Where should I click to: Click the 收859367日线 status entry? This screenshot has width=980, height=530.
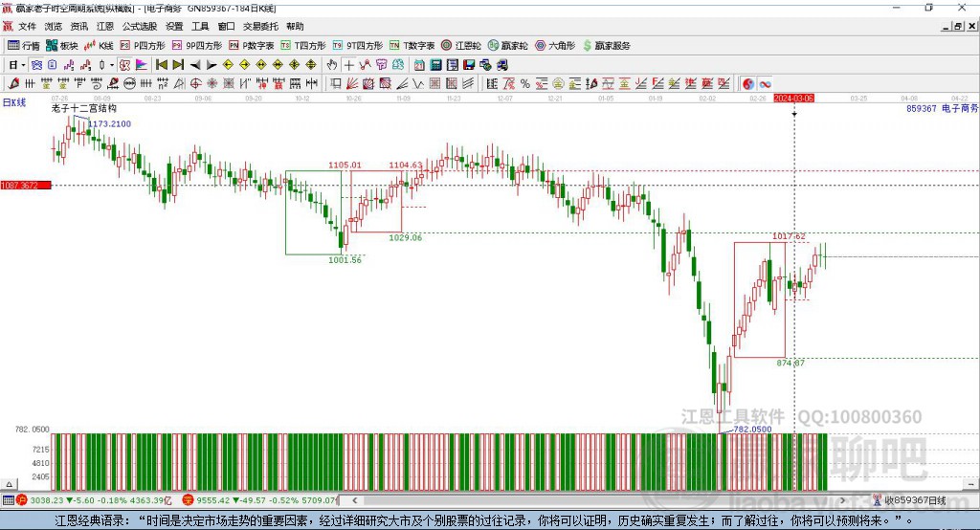click(x=910, y=500)
